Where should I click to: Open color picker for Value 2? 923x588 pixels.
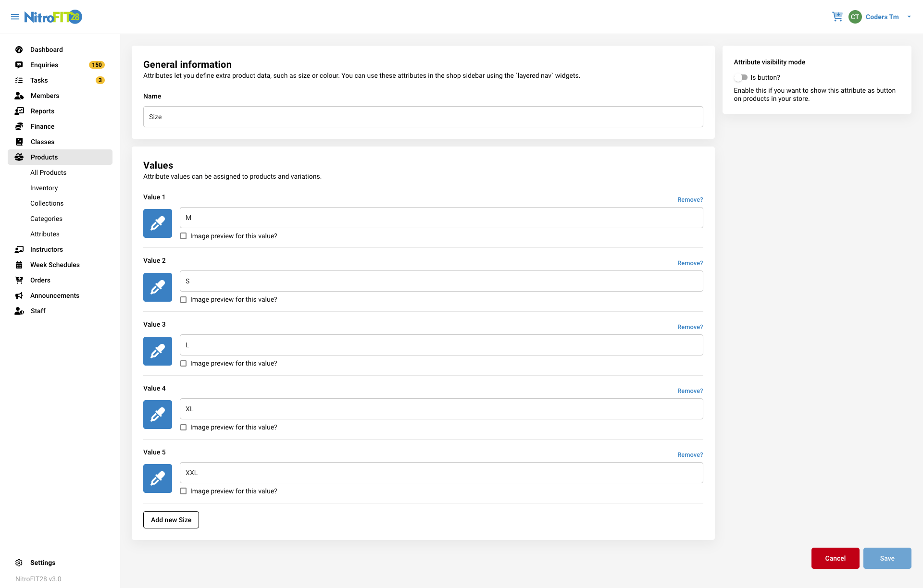(x=158, y=287)
